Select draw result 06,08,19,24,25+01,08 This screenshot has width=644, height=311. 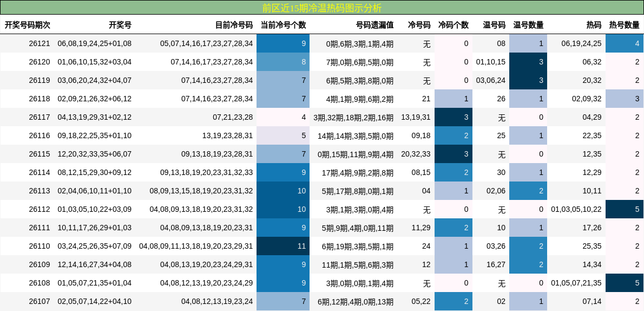click(95, 43)
